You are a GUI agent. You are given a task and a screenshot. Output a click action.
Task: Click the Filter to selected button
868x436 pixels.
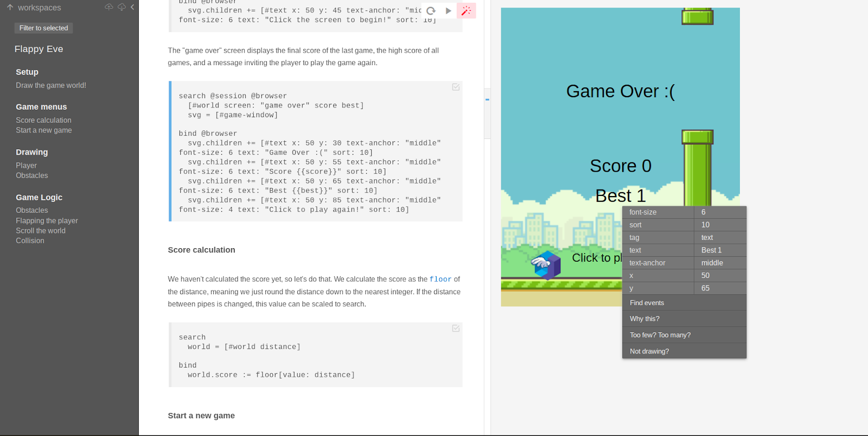click(x=43, y=28)
